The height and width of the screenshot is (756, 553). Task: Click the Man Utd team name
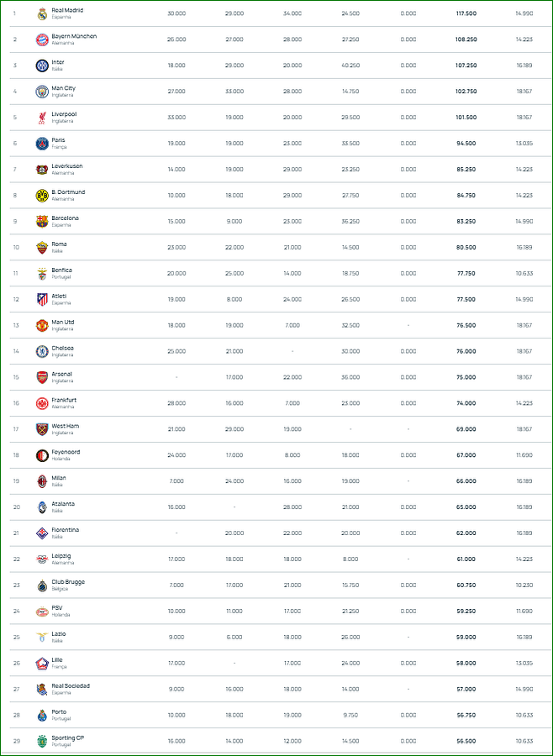pos(63,322)
